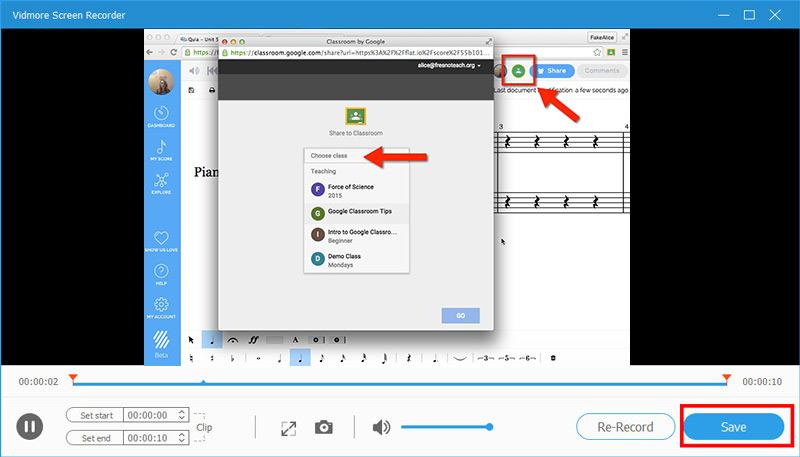Click the orange start marker on the timeline
The height and width of the screenshot is (457, 800).
73,379
